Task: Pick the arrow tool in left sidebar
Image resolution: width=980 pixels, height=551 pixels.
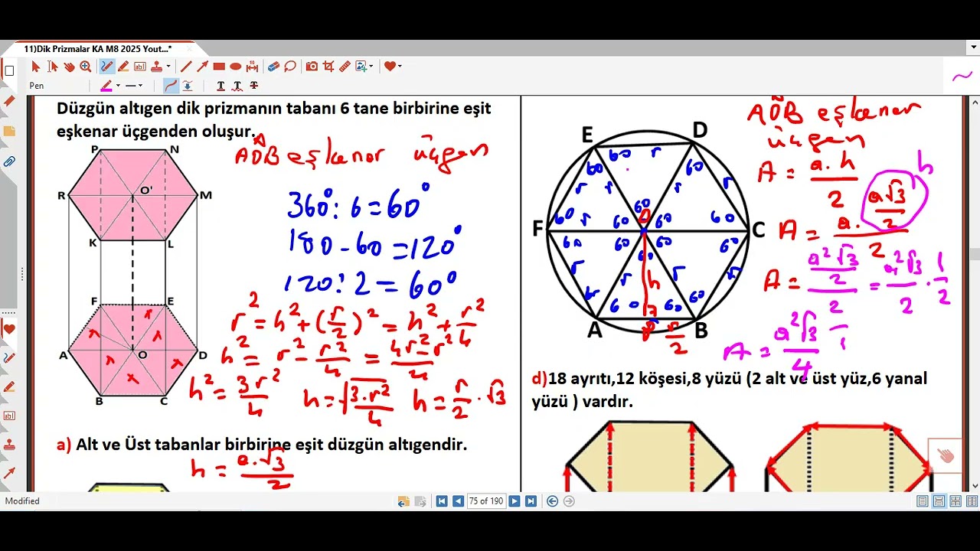Action: (x=9, y=473)
